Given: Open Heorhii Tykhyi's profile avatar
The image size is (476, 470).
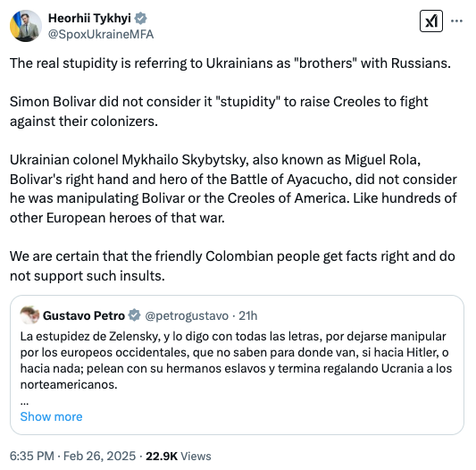Looking at the screenshot, I should pyautogui.click(x=26, y=26).
